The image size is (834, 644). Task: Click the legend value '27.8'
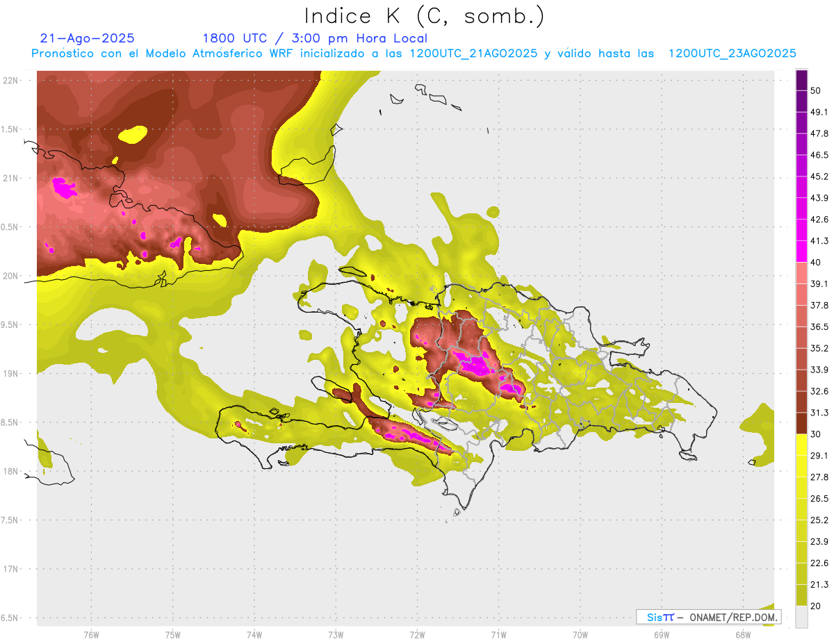[819, 477]
